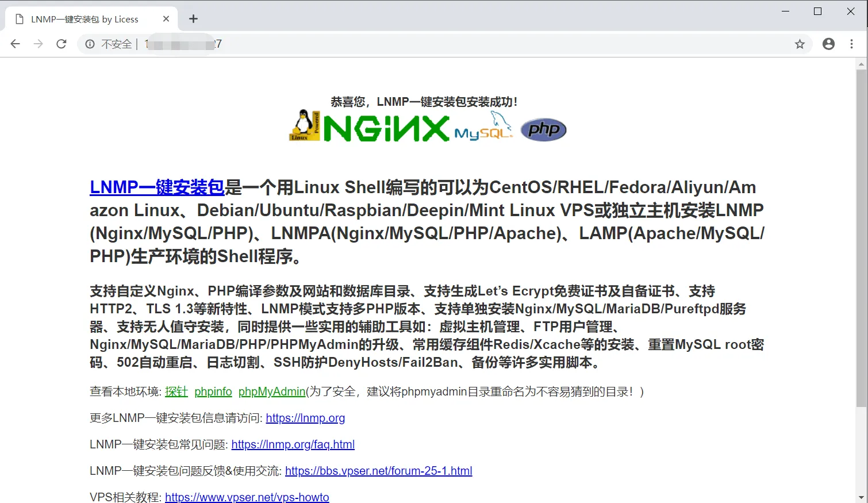Click the PHP logo image
868x503 pixels.
click(x=543, y=129)
